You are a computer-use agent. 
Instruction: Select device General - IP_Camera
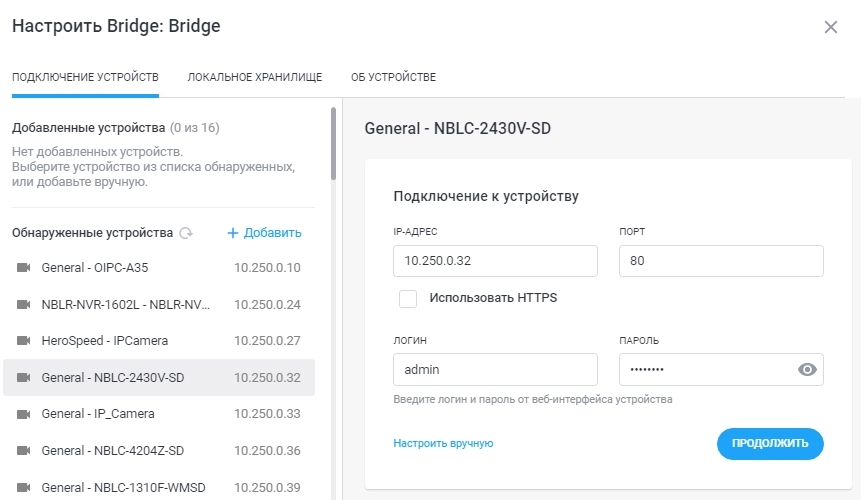tap(159, 414)
